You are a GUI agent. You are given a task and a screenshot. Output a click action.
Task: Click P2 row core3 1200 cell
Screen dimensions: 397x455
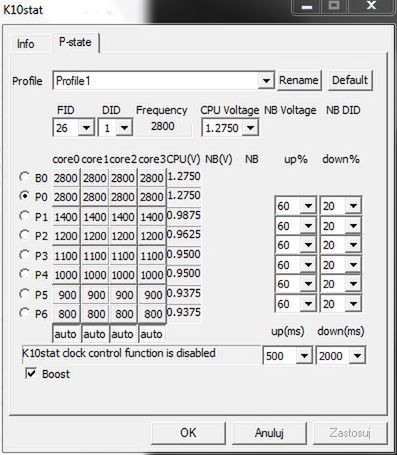pyautogui.click(x=152, y=236)
